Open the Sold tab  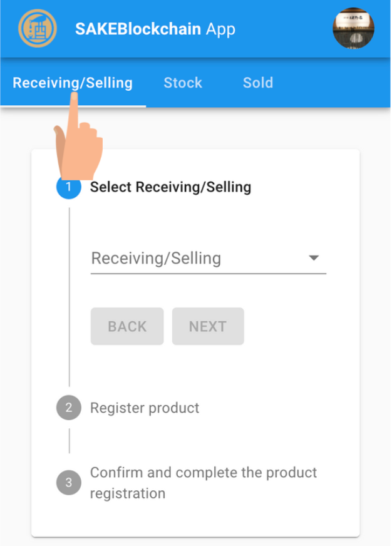[x=258, y=83]
